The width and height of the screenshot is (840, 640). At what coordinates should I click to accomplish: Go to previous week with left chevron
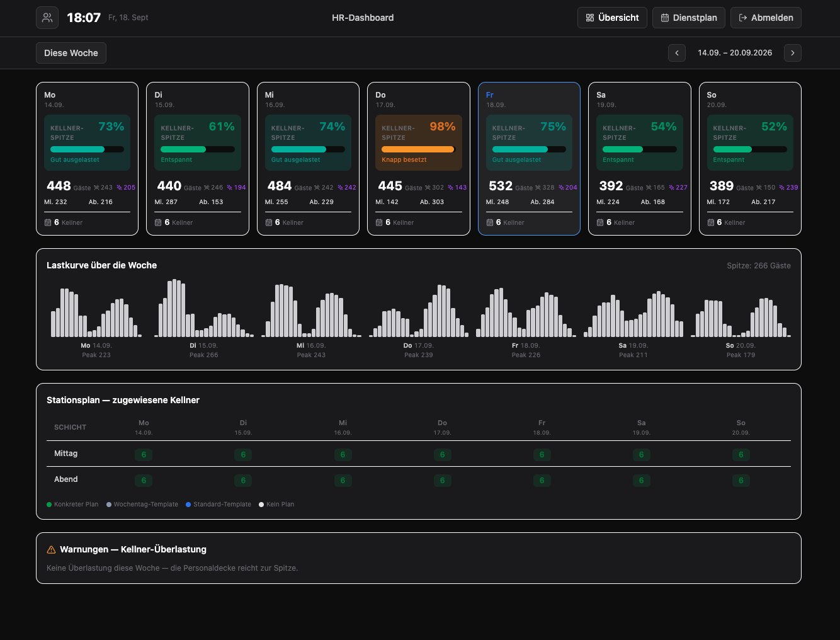pos(677,53)
